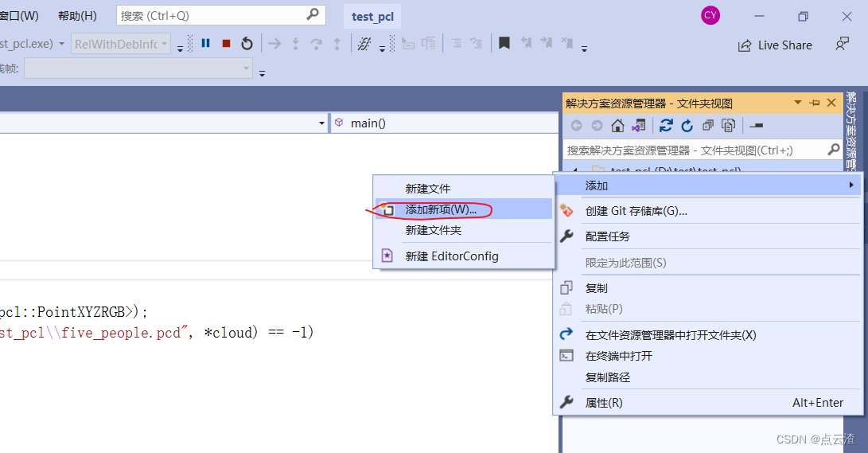868x453 pixels.
Task: Toggle a bookmark on the current line
Action: (504, 43)
